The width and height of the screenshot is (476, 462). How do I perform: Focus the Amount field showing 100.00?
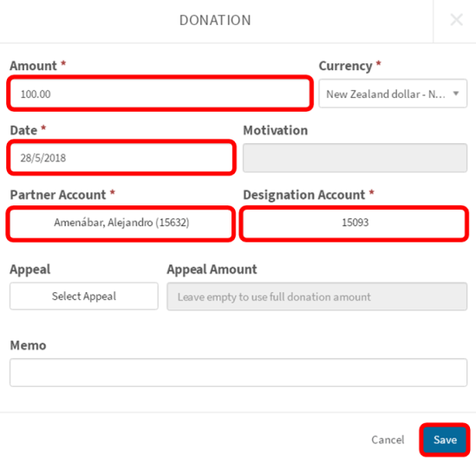point(160,94)
